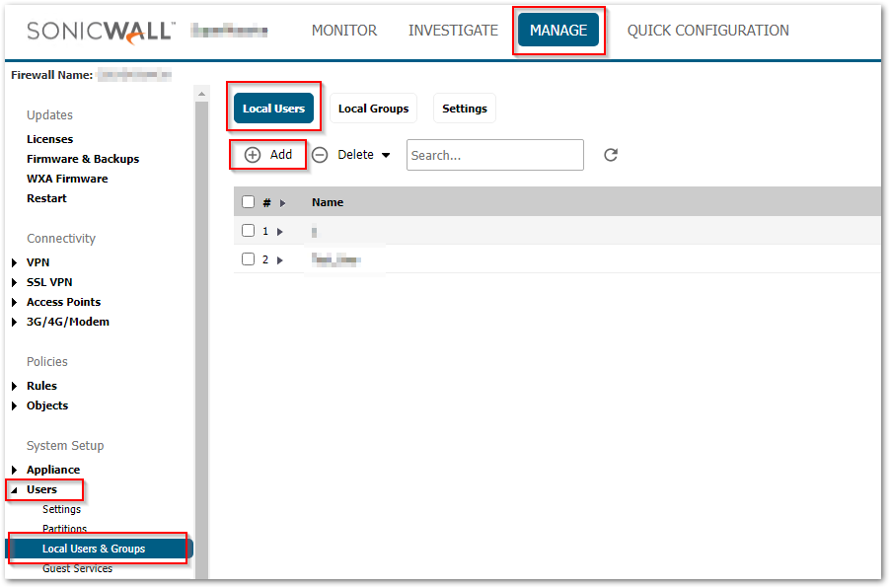Expand row 1 details arrow

280,232
